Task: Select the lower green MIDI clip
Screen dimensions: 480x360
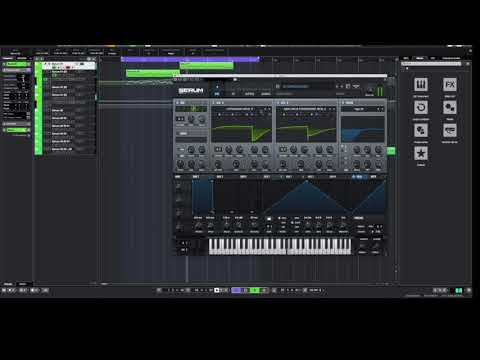Action: tap(153, 73)
